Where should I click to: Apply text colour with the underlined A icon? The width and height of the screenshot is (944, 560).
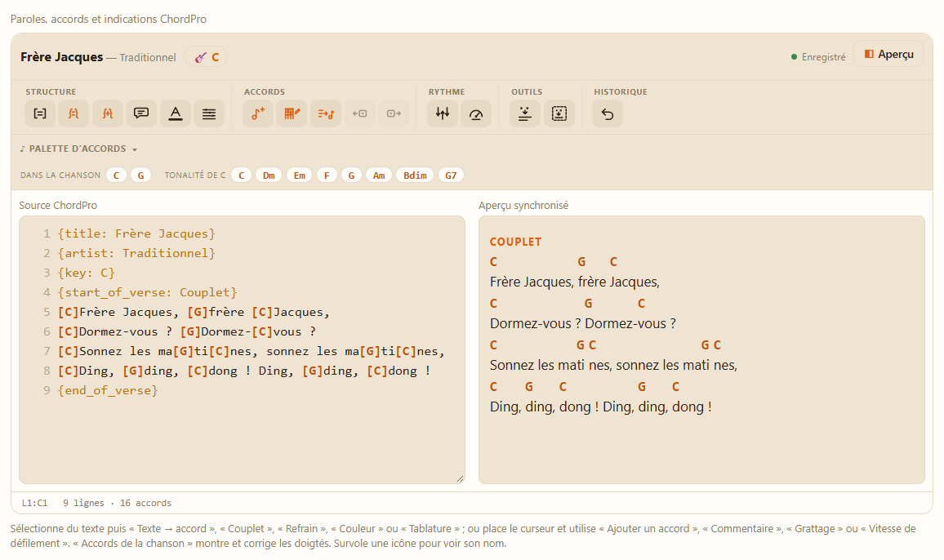tap(176, 113)
